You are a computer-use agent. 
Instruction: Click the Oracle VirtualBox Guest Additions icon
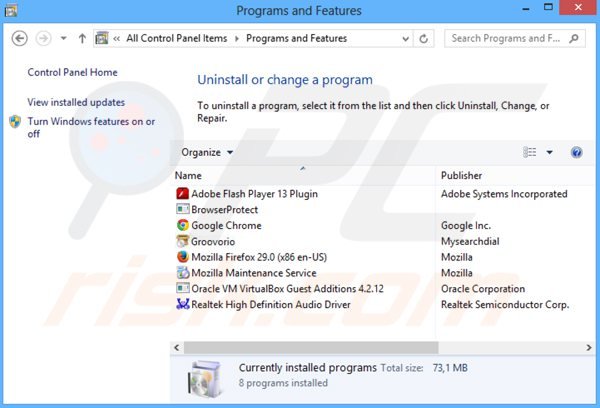(183, 288)
